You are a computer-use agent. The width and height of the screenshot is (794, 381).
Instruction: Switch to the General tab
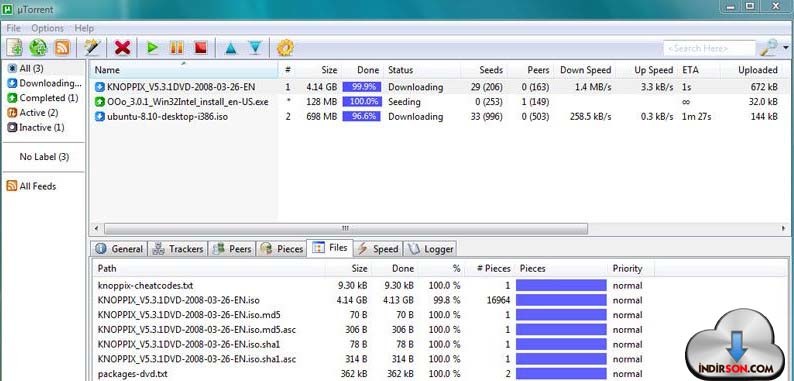coord(120,249)
